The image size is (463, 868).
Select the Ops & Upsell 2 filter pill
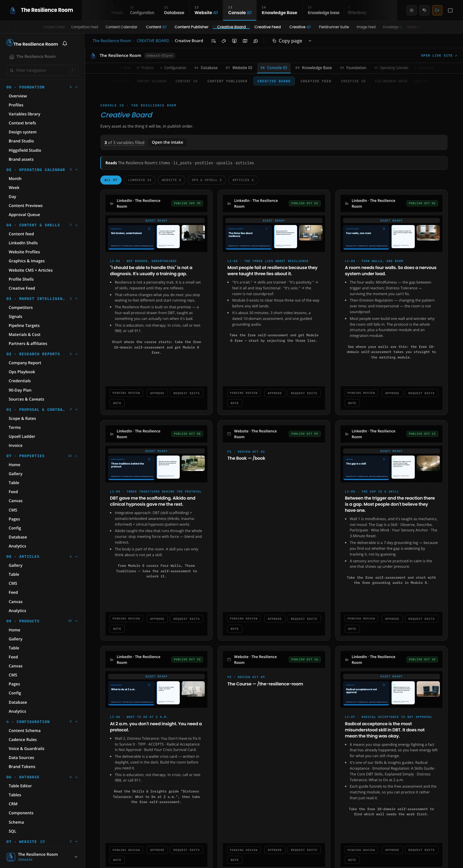[x=206, y=180]
